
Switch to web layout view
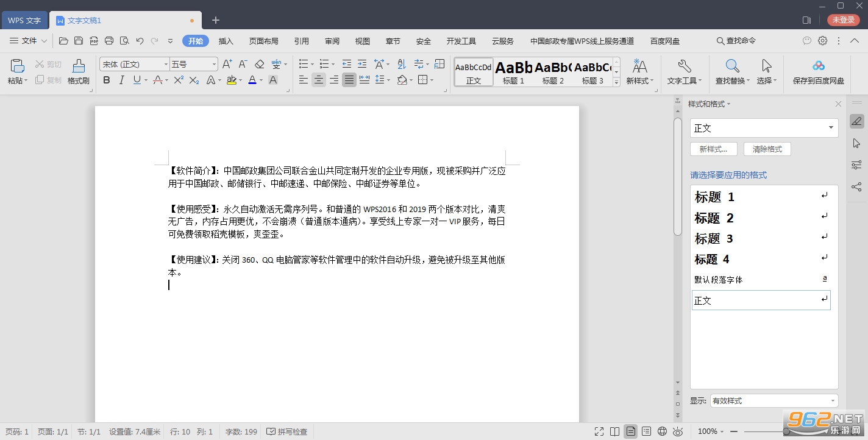tap(662, 431)
